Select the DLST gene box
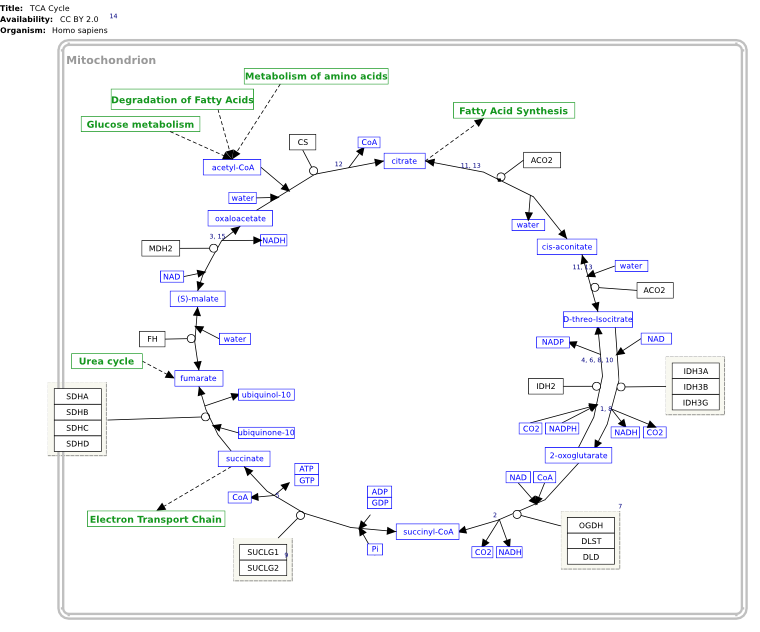The height and width of the screenshot is (632, 760). 591,541
